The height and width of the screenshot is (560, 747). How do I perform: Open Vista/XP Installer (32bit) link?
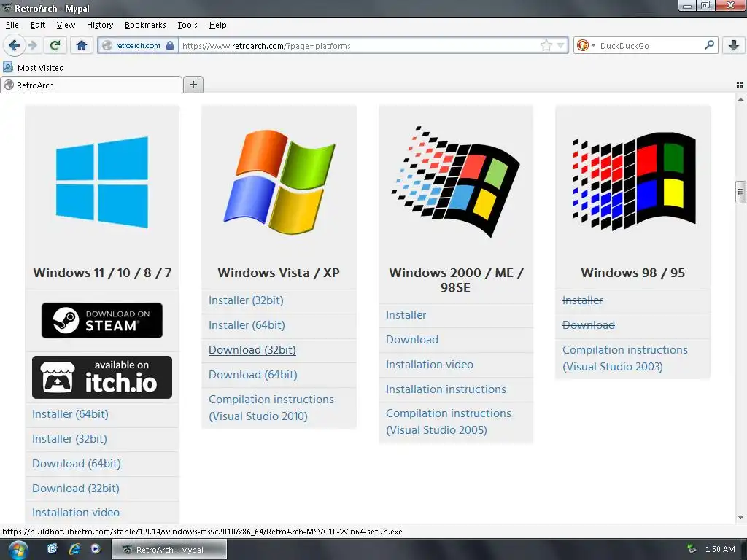click(x=246, y=300)
